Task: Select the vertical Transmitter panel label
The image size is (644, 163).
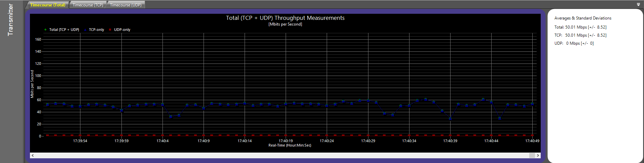Action: pyautogui.click(x=10, y=20)
